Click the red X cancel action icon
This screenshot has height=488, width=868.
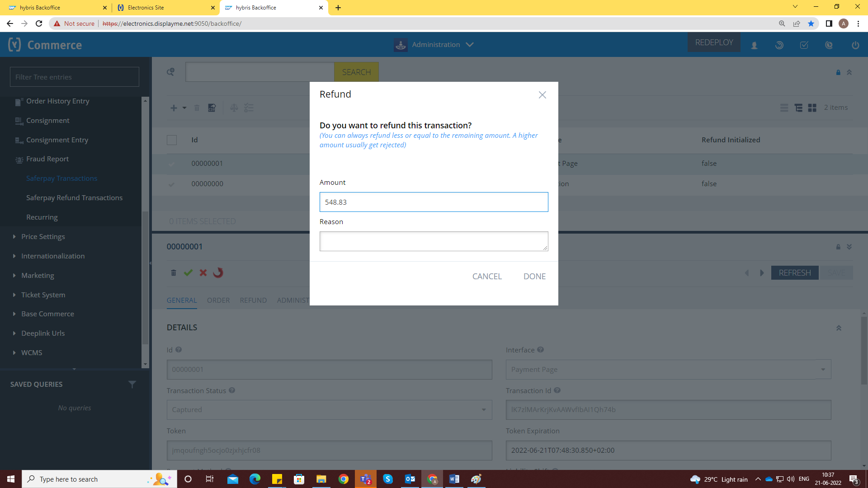(x=203, y=273)
